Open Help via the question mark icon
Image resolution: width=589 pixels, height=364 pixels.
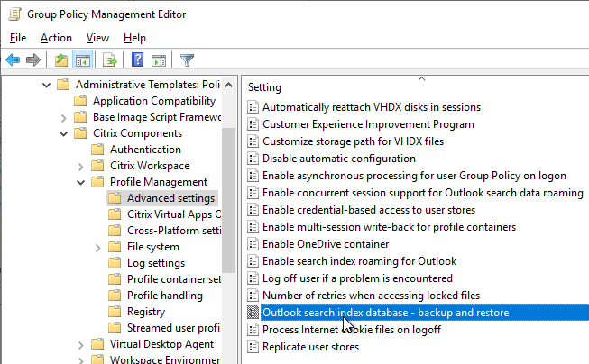[x=137, y=59]
